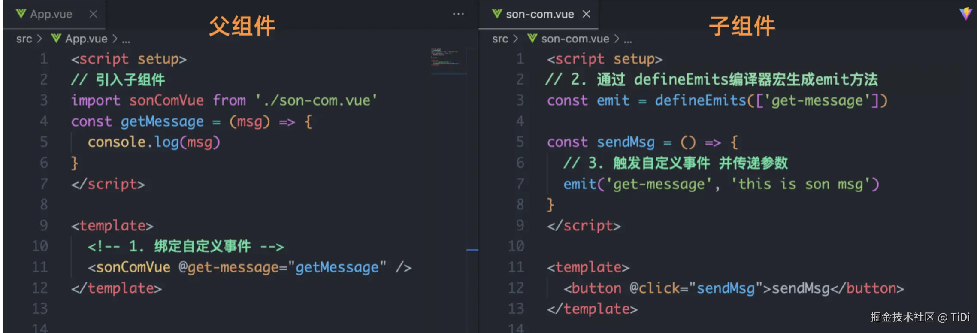Image resolution: width=980 pixels, height=333 pixels.
Task: Click Vue icon on App.vue tab
Action: pos(21,14)
